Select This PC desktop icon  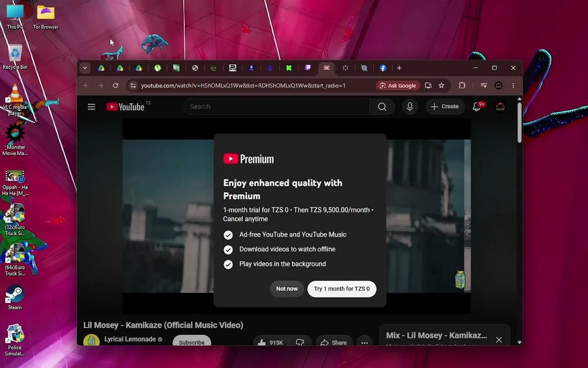[15, 17]
